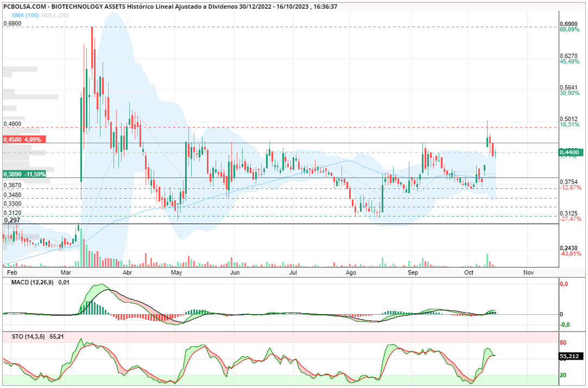
Task: Select the 0,3480 support level label
Action: 12,195
